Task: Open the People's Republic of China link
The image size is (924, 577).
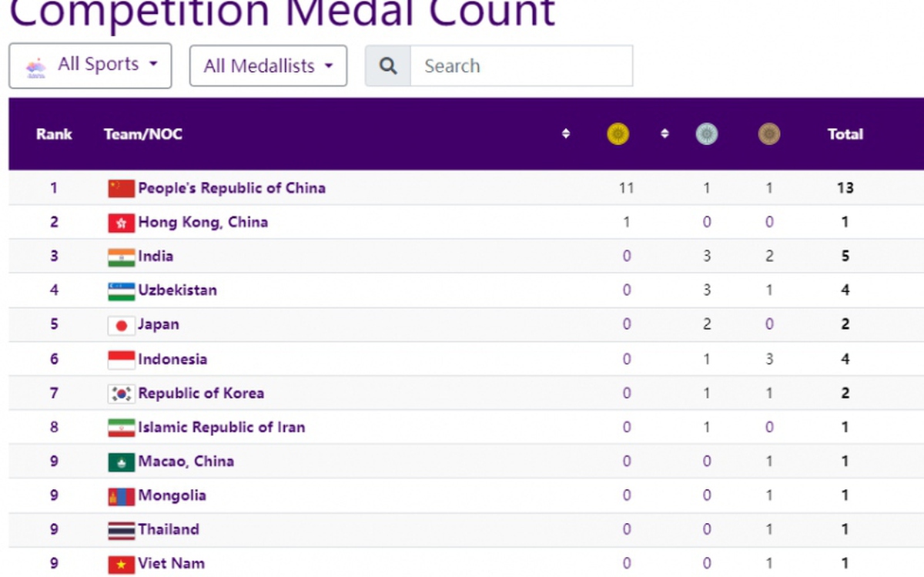Action: click(232, 188)
